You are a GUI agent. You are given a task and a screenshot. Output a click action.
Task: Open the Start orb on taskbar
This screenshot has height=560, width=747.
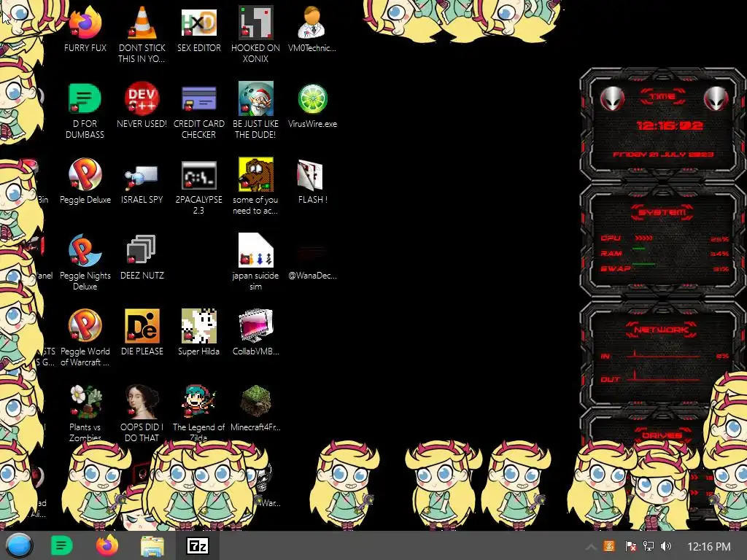(x=19, y=545)
